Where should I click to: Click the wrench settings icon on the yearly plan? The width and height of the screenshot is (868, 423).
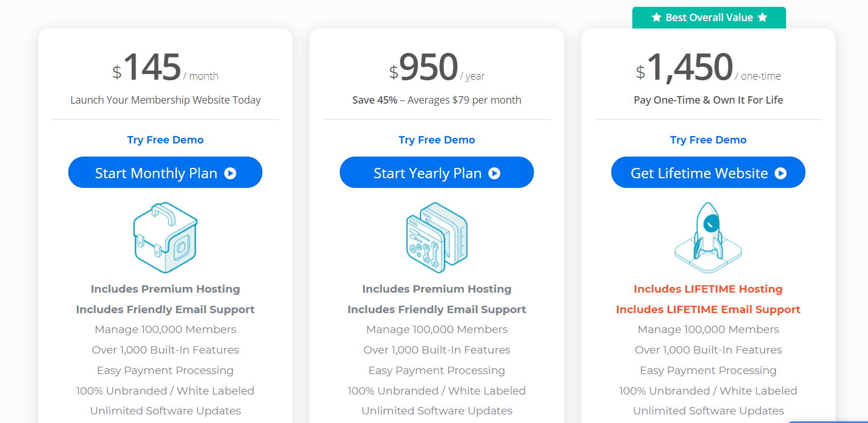(x=437, y=237)
